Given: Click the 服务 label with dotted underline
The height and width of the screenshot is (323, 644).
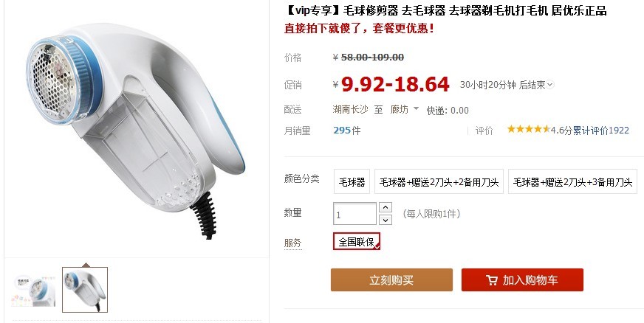Looking at the screenshot, I should pos(293,243).
